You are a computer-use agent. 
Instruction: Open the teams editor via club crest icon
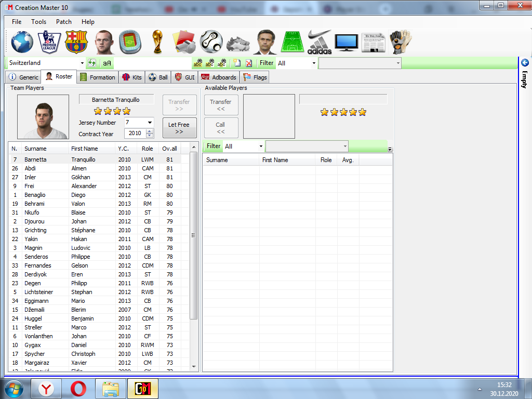click(77, 42)
